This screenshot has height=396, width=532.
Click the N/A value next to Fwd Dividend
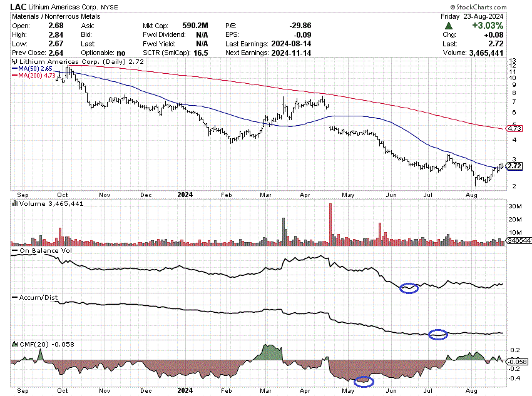tap(202, 34)
